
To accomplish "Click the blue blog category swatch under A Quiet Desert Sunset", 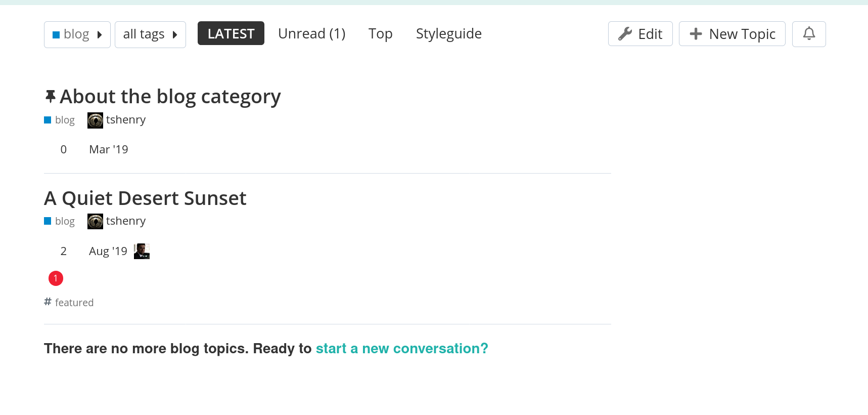I will [x=48, y=221].
